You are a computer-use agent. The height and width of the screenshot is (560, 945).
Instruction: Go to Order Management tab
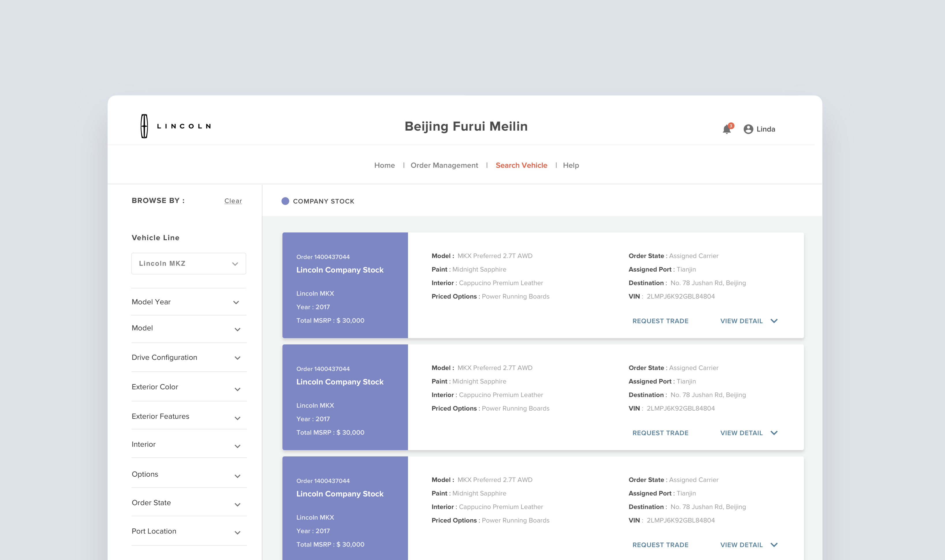coord(444,165)
